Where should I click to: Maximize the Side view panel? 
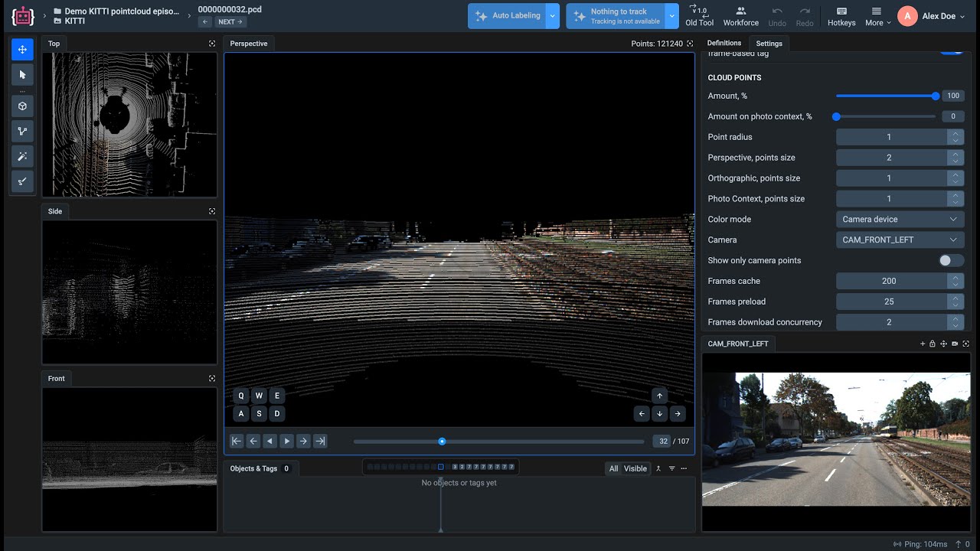[212, 211]
